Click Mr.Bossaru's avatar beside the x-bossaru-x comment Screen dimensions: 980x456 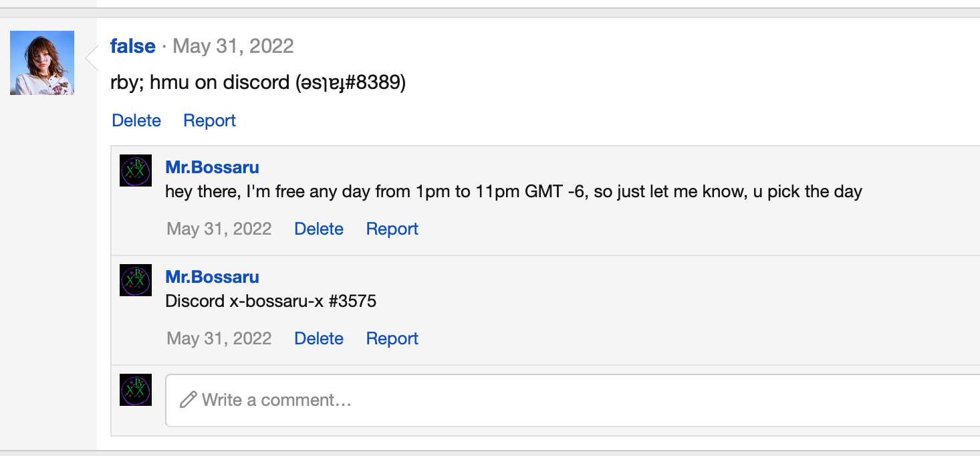pos(136,280)
